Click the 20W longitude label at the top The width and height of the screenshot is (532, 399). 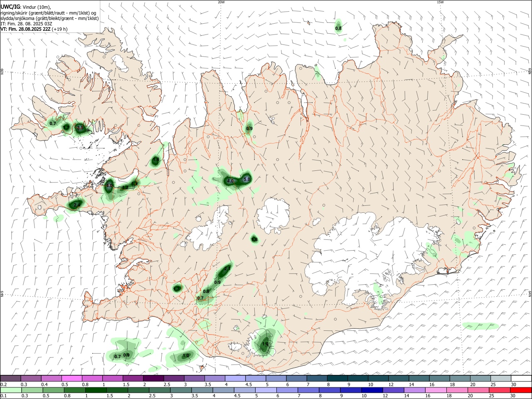pos(221,2)
